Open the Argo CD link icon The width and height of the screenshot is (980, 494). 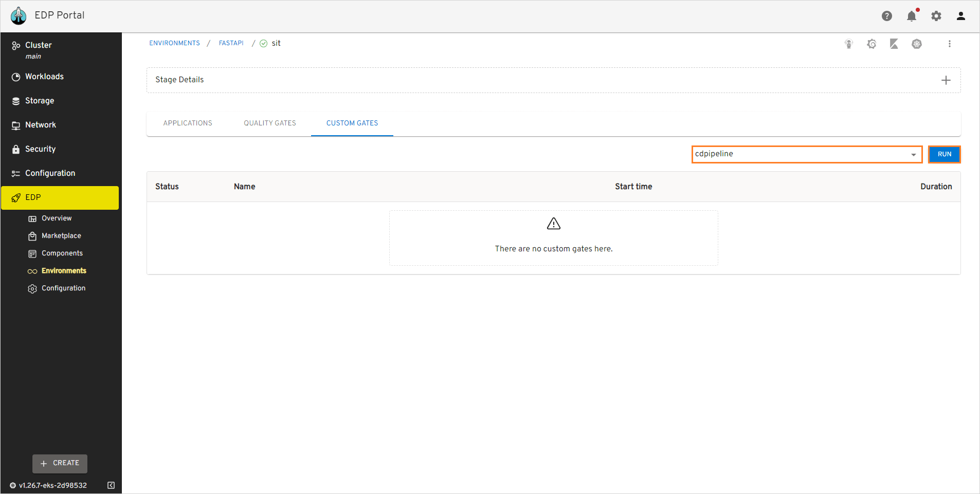click(849, 44)
